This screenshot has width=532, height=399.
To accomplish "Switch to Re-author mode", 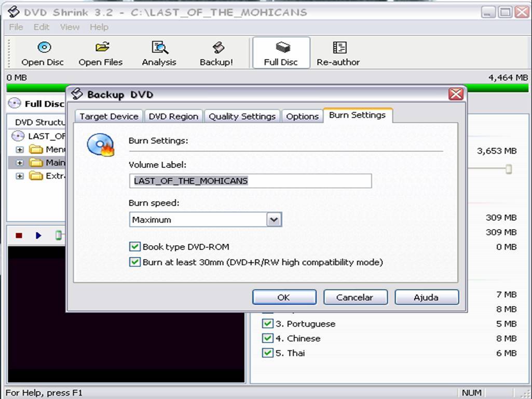I will [x=338, y=53].
